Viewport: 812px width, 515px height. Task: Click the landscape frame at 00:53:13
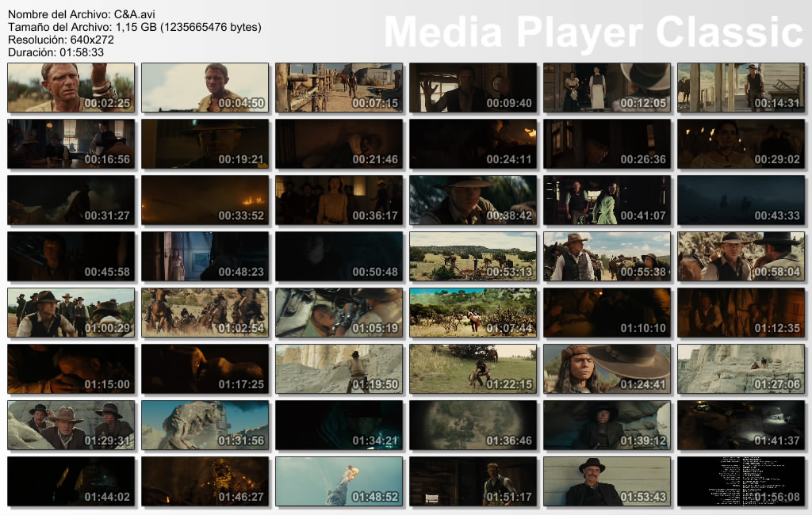coord(473,256)
